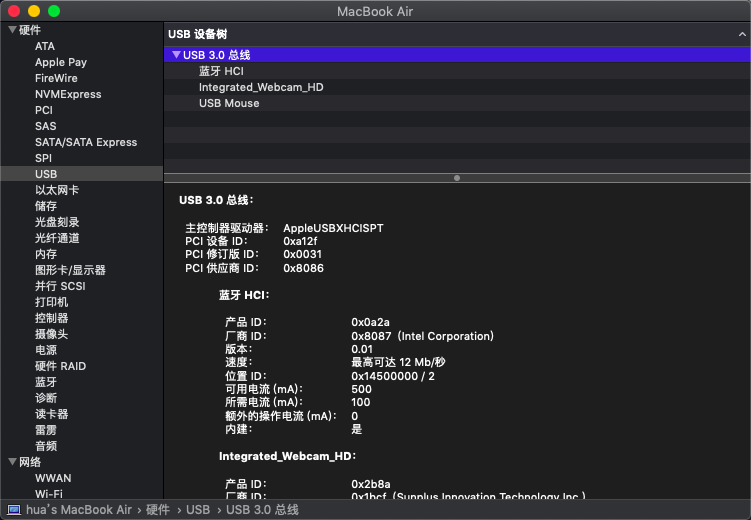Click USB 3.0 总线 in path bar
Screen dimensions: 751x520
(x=262, y=510)
